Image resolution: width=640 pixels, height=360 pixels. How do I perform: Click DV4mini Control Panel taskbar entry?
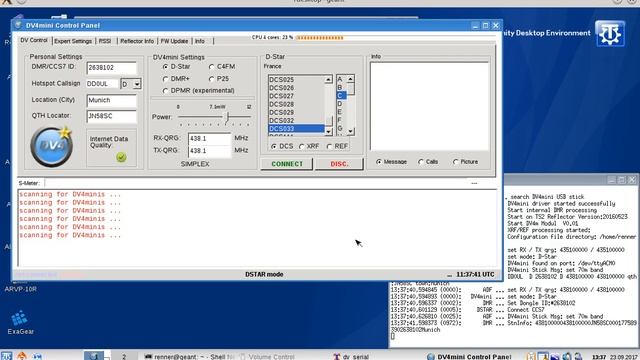(469, 357)
